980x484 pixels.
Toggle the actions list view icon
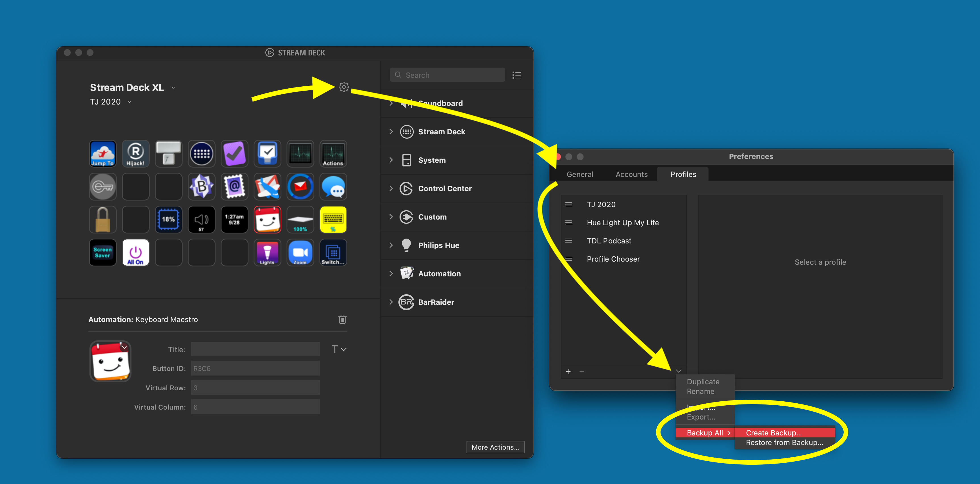[x=517, y=75]
